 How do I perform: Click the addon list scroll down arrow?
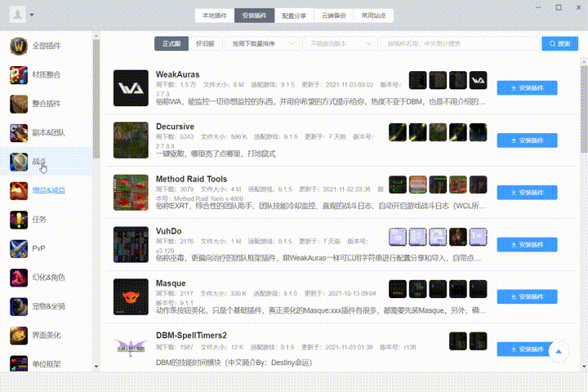point(584,367)
